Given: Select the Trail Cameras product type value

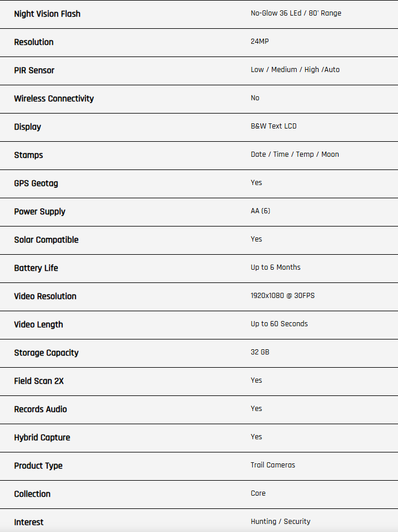Looking at the screenshot, I should point(273,465).
